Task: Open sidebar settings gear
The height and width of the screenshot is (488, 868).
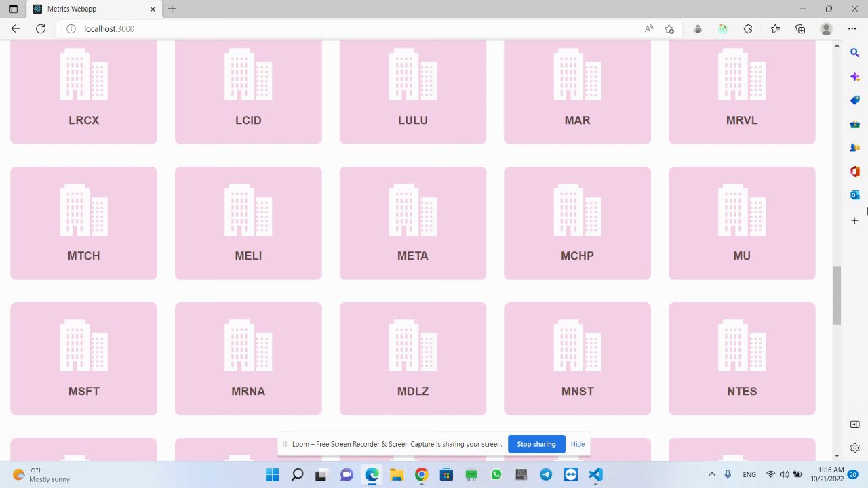Action: pyautogui.click(x=855, y=448)
